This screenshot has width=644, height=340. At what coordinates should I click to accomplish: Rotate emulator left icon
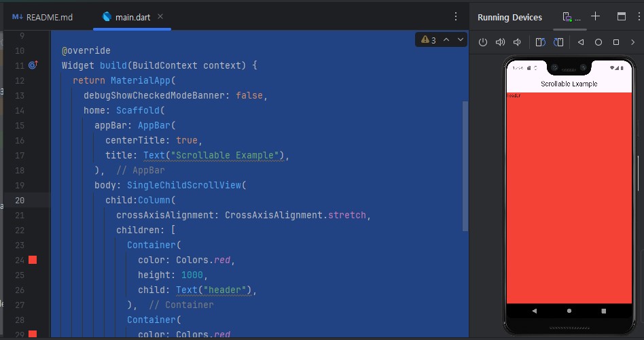[541, 42]
